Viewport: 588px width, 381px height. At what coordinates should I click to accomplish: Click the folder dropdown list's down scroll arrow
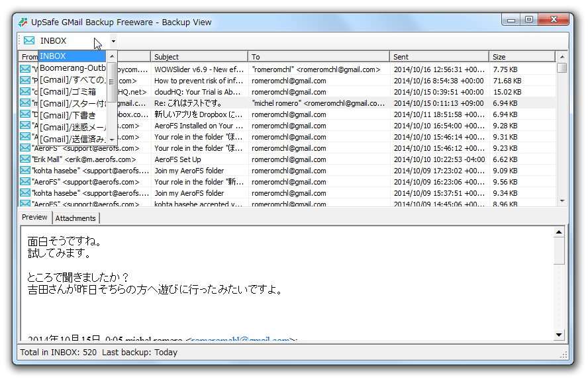point(112,140)
